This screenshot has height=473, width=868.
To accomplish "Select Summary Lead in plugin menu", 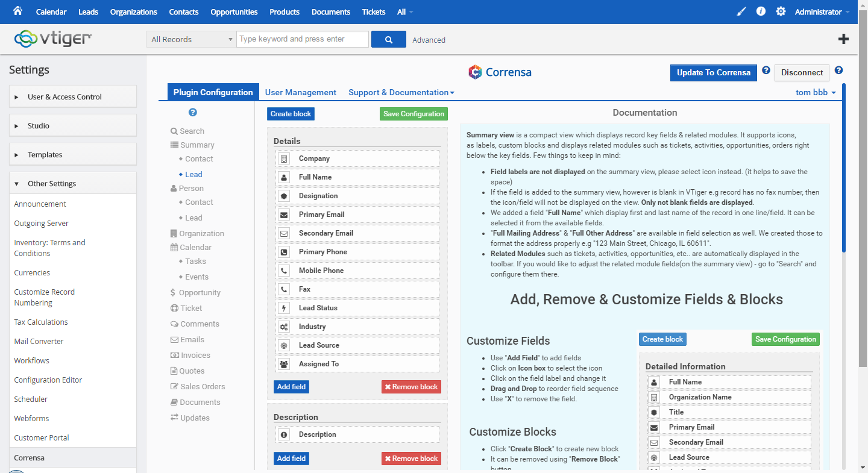I will [193, 175].
